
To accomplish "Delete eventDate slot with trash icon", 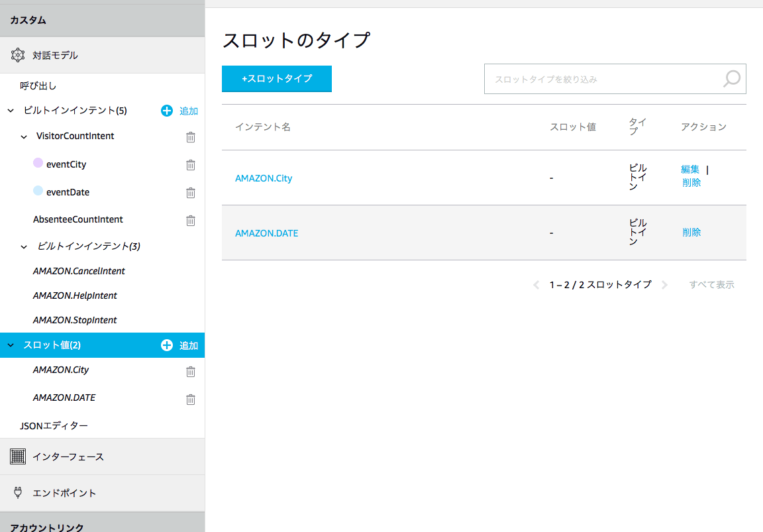I will pyautogui.click(x=191, y=192).
